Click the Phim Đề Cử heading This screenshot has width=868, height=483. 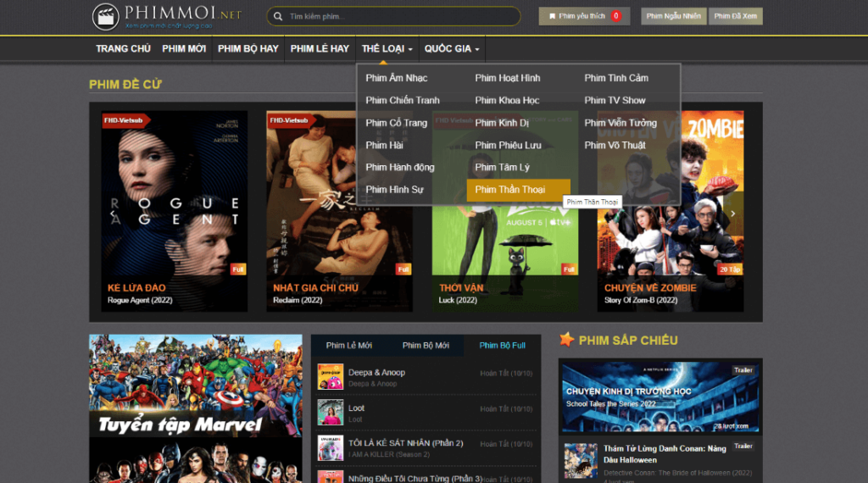coord(125,85)
